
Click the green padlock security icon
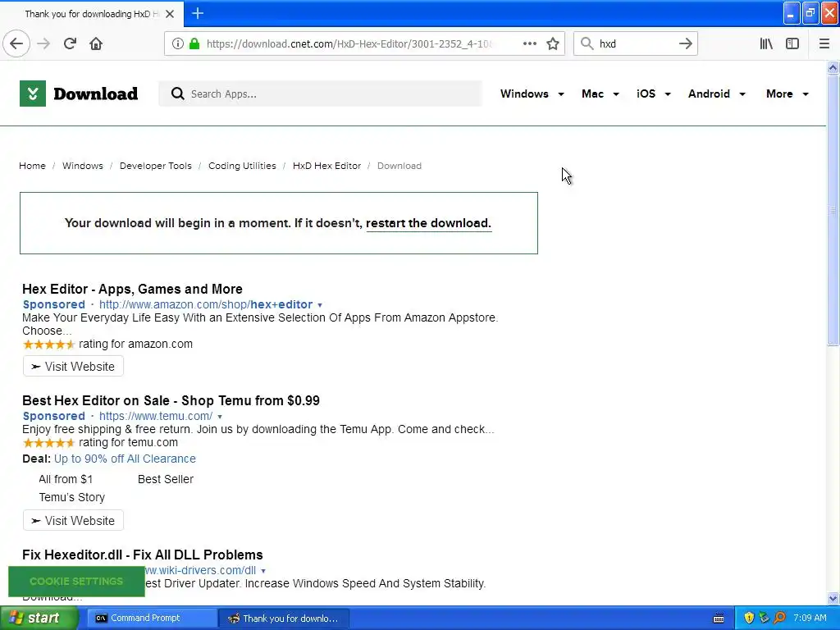tap(194, 43)
